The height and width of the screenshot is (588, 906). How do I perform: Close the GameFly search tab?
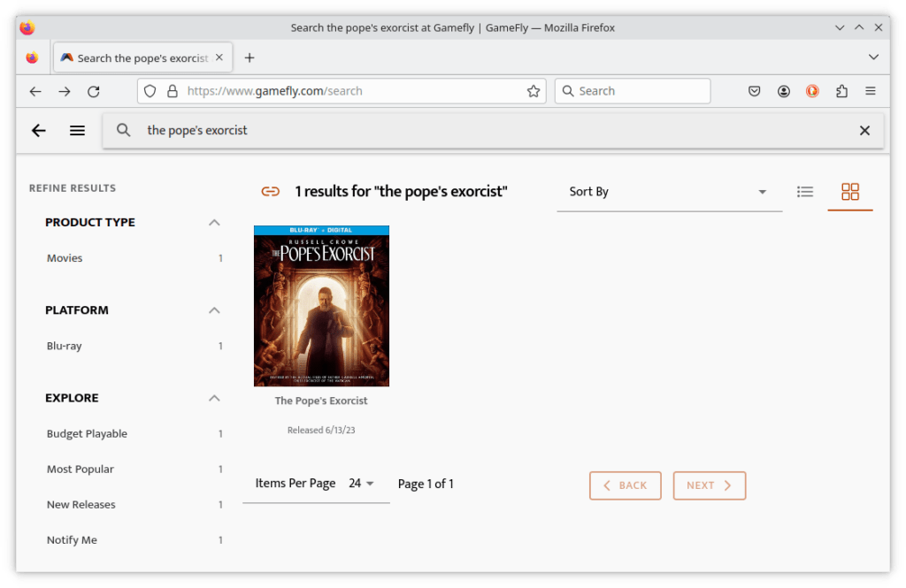tap(219, 57)
